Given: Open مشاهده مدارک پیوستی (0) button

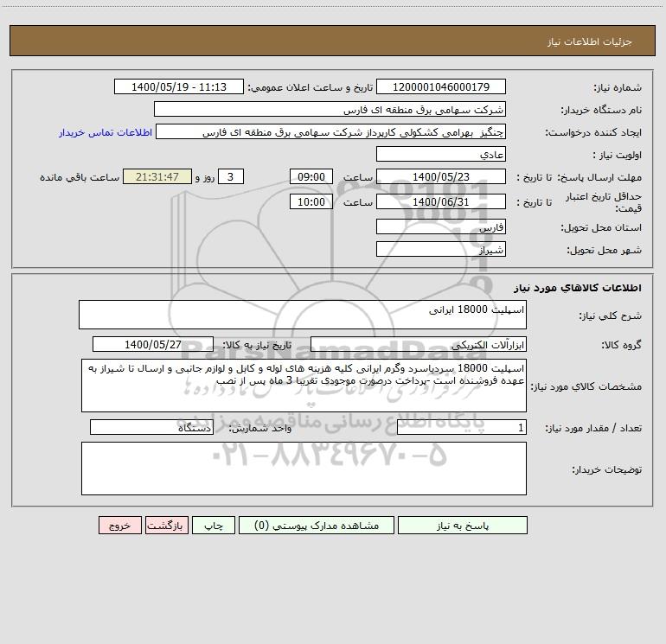Looking at the screenshot, I should pos(317,525).
